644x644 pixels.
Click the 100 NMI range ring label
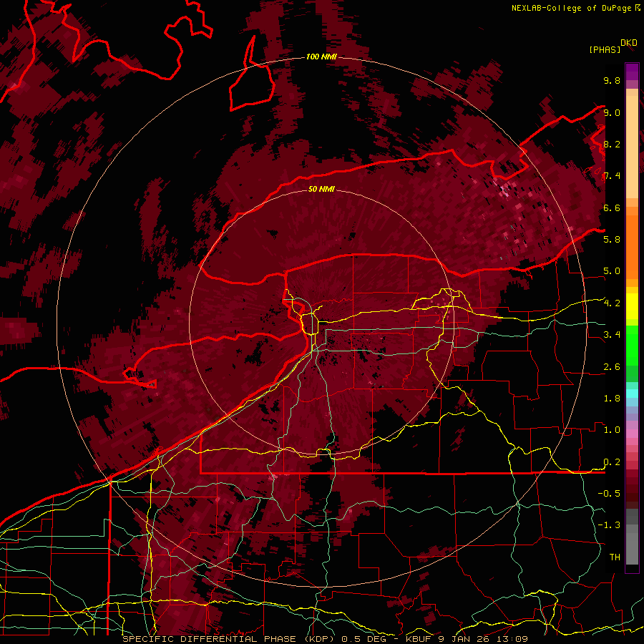[x=321, y=57]
